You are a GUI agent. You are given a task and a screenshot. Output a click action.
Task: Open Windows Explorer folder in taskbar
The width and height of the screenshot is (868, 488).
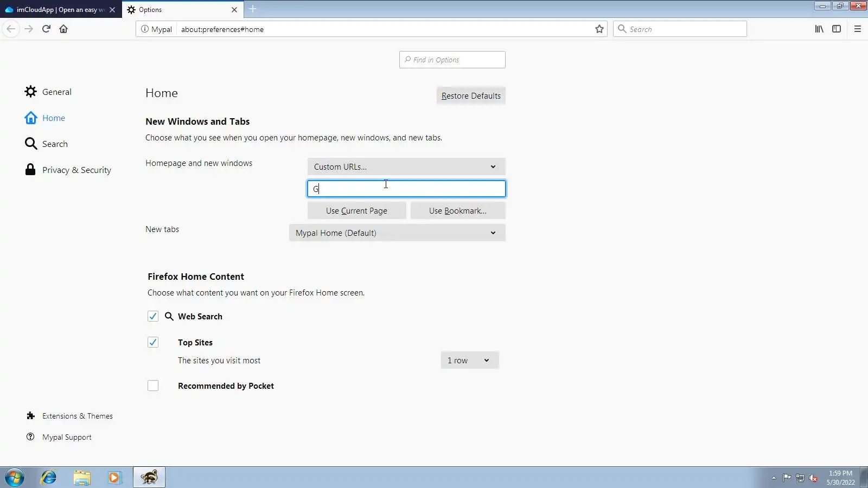click(x=82, y=478)
